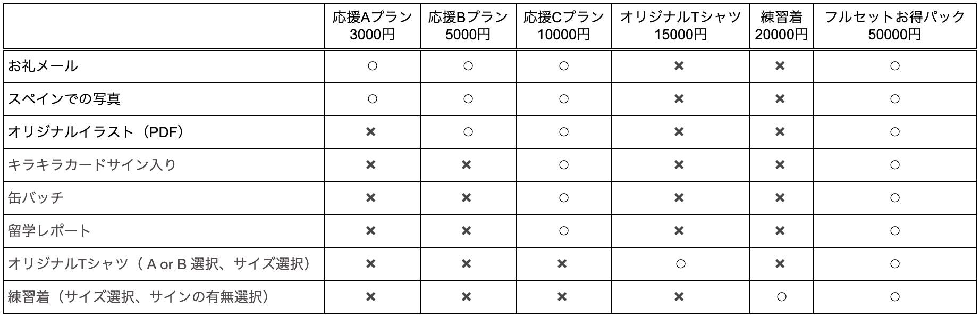Image resolution: width=980 pixels, height=316 pixels.
Task: Click the オリジナルイラスト（PDF） row label
Action: 96,132
